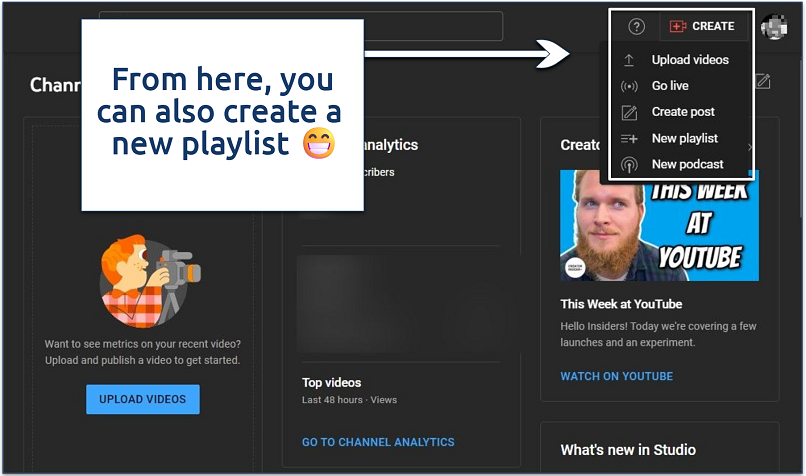Click the New playlist list-plus icon

pos(629,138)
